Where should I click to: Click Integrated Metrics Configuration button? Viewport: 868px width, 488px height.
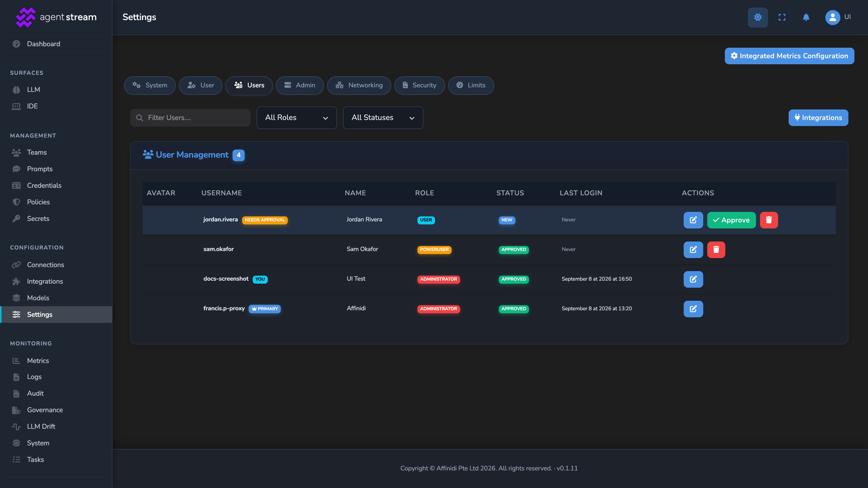(x=789, y=56)
